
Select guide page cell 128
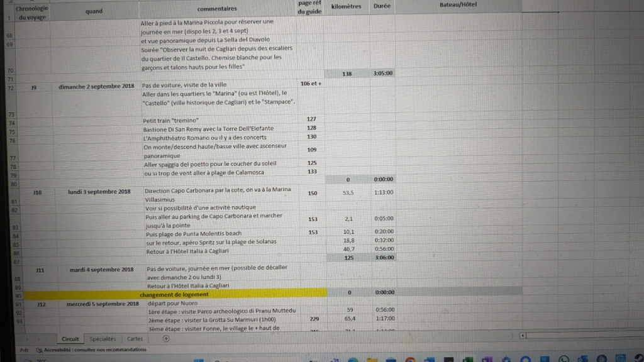click(311, 128)
